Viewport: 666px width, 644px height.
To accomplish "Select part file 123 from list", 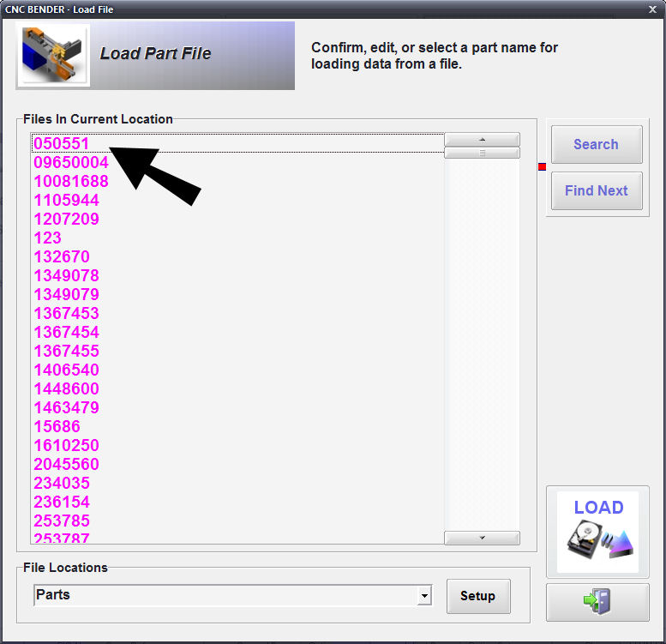I will [x=49, y=238].
